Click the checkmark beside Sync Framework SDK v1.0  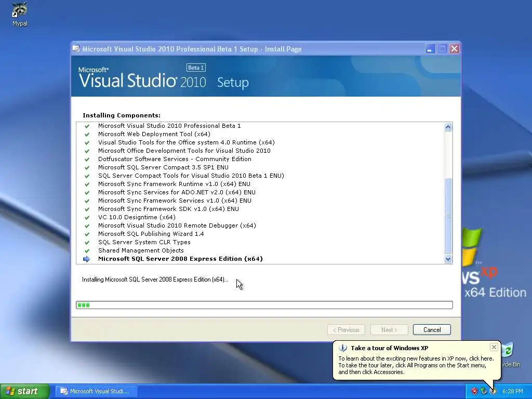tap(87, 209)
